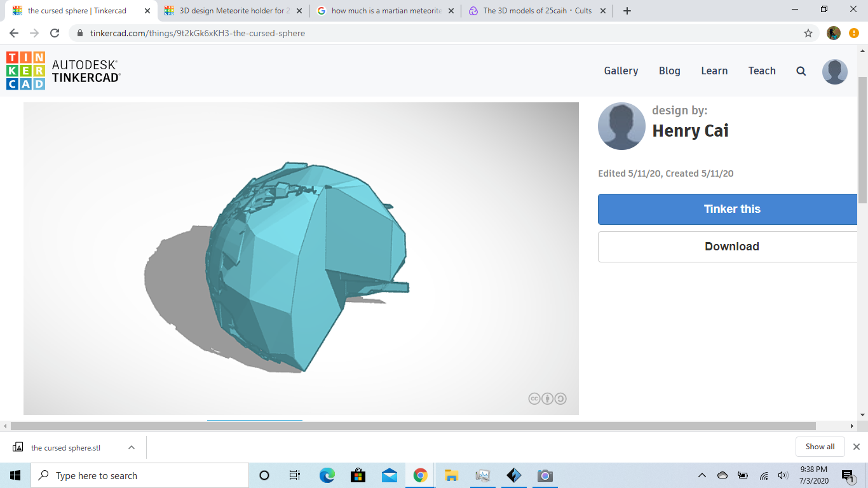Open Cortana from the taskbar

pyautogui.click(x=264, y=475)
